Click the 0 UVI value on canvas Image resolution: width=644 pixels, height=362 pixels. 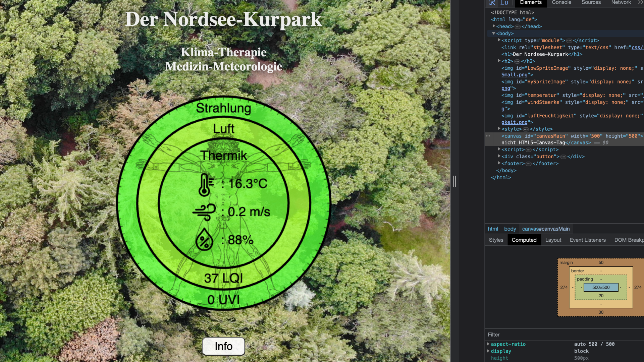point(224,300)
